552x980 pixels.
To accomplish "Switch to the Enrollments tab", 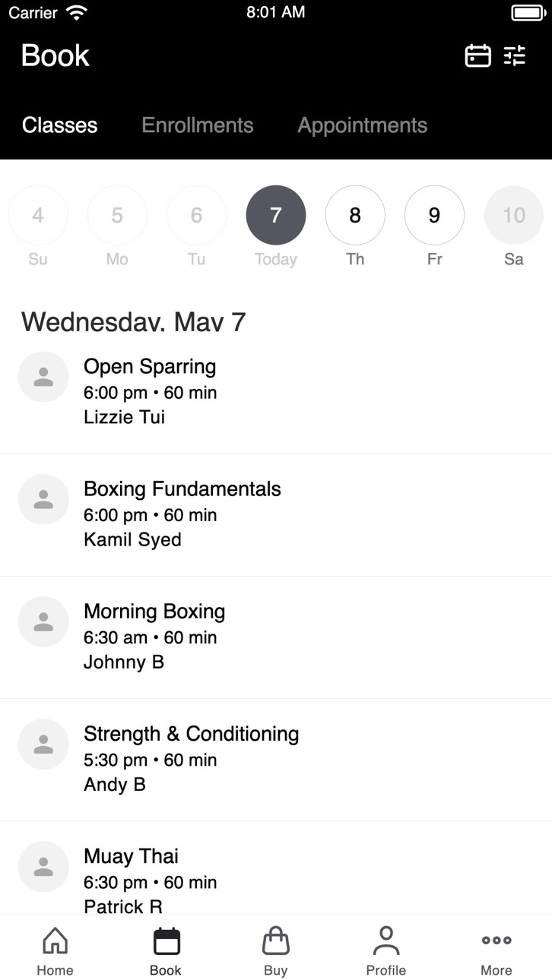I will coord(198,125).
